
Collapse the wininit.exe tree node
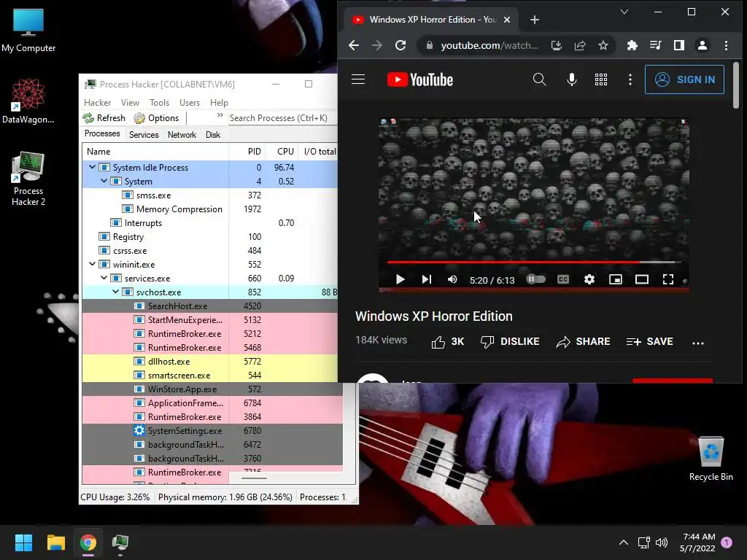pos(93,264)
